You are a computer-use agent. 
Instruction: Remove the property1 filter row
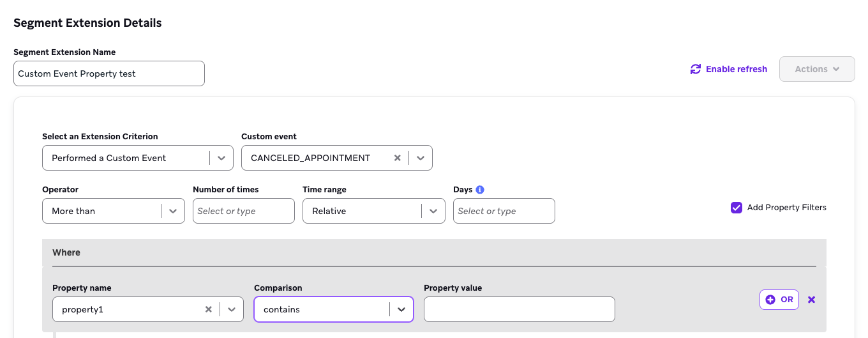pyautogui.click(x=812, y=300)
